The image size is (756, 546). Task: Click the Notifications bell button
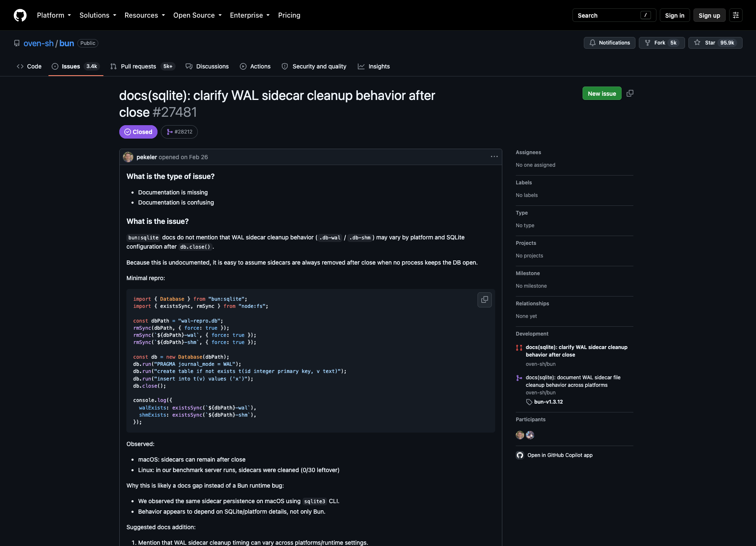(x=609, y=43)
